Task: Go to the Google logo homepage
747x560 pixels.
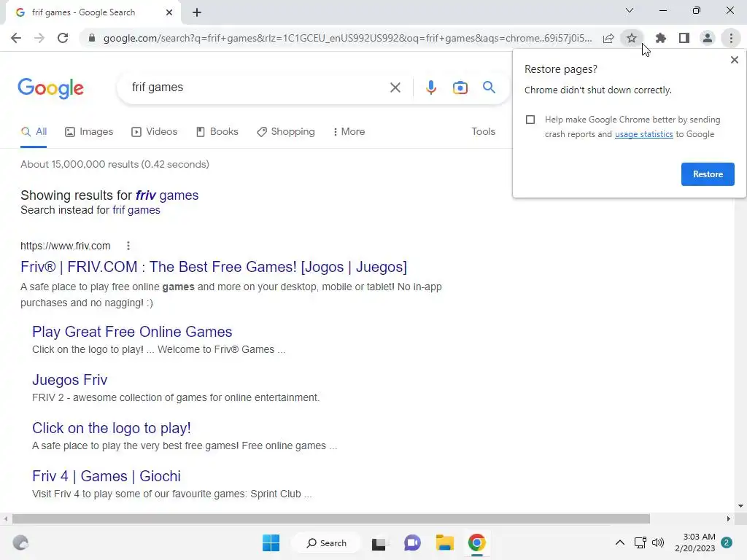Action: (51, 88)
